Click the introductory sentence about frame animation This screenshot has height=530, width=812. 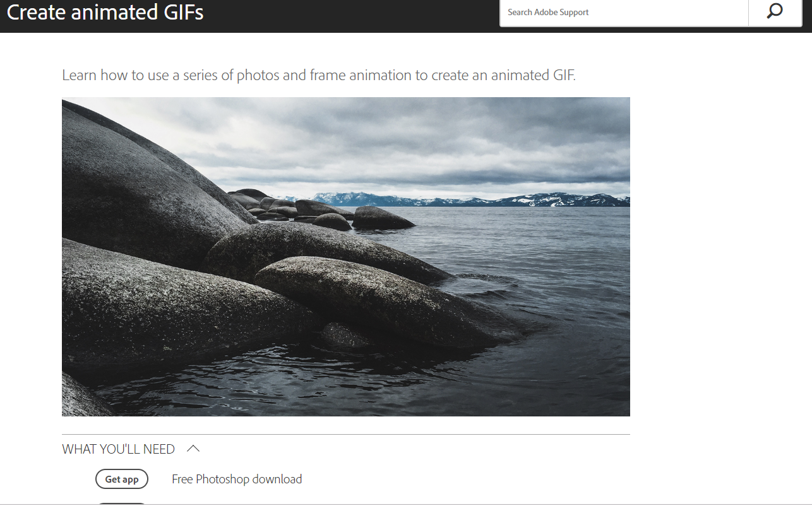(319, 75)
